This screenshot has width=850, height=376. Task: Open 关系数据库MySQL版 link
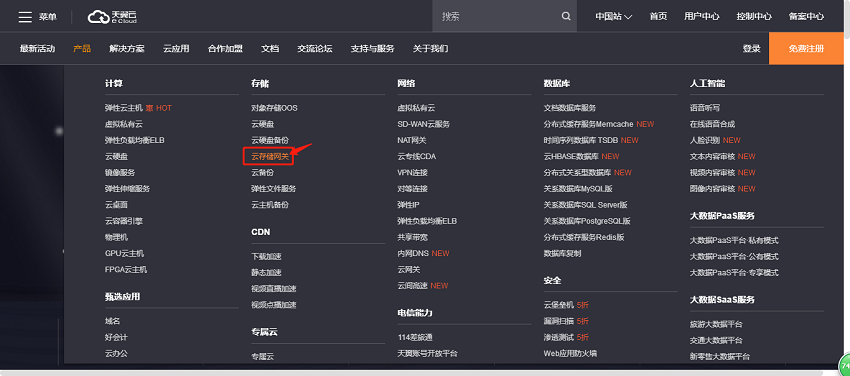578,189
